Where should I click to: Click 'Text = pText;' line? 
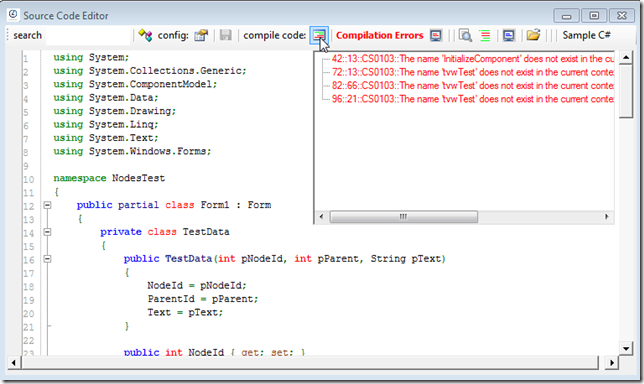click(x=185, y=313)
